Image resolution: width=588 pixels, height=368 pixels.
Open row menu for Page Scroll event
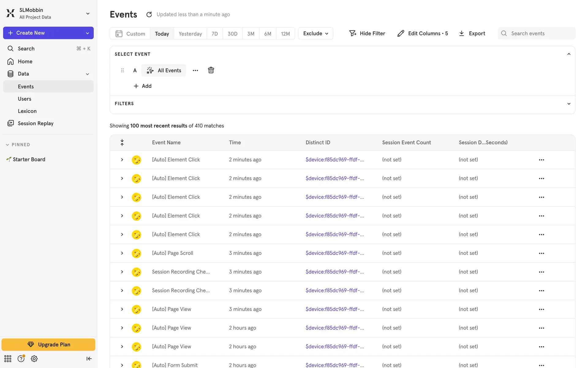[x=541, y=253]
